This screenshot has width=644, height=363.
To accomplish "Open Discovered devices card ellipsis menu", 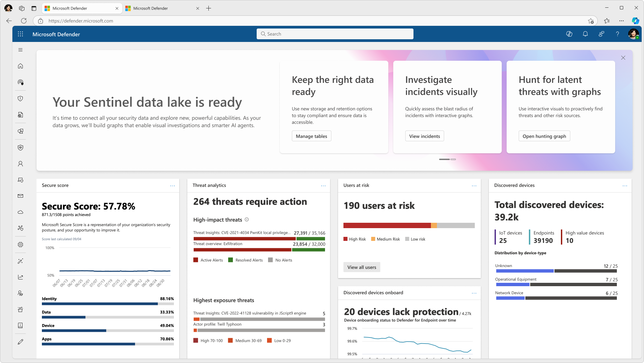I will pyautogui.click(x=625, y=186).
